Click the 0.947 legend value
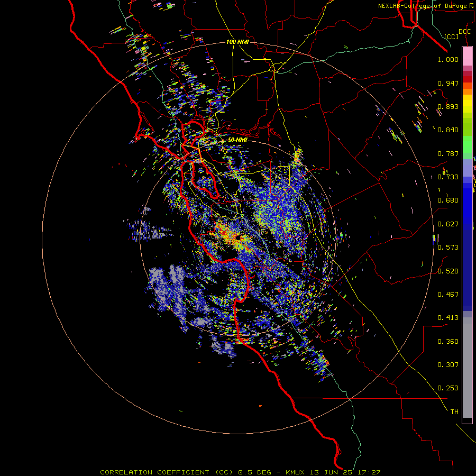 448,83
